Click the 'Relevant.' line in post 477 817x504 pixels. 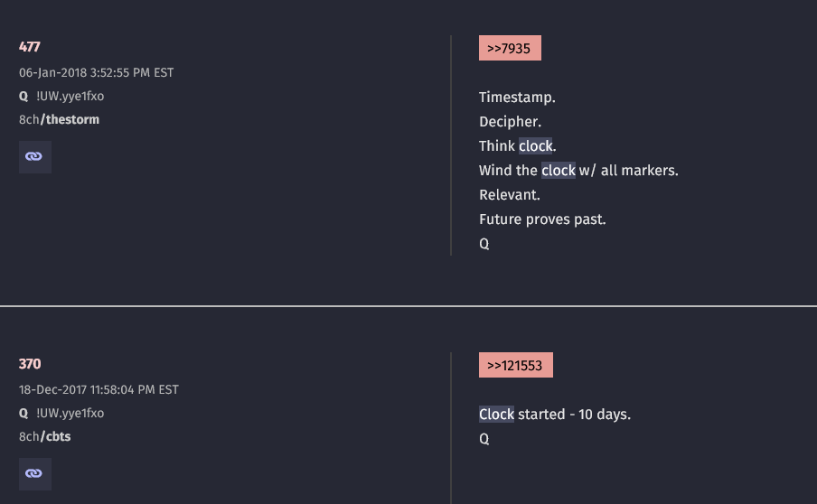pyautogui.click(x=510, y=195)
